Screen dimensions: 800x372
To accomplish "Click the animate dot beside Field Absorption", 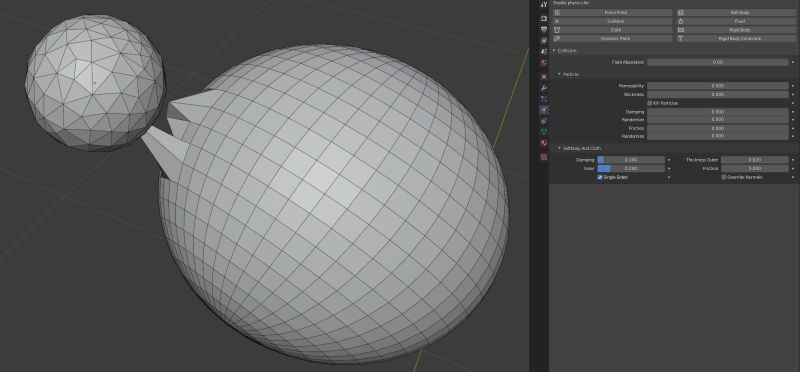I will click(793, 62).
